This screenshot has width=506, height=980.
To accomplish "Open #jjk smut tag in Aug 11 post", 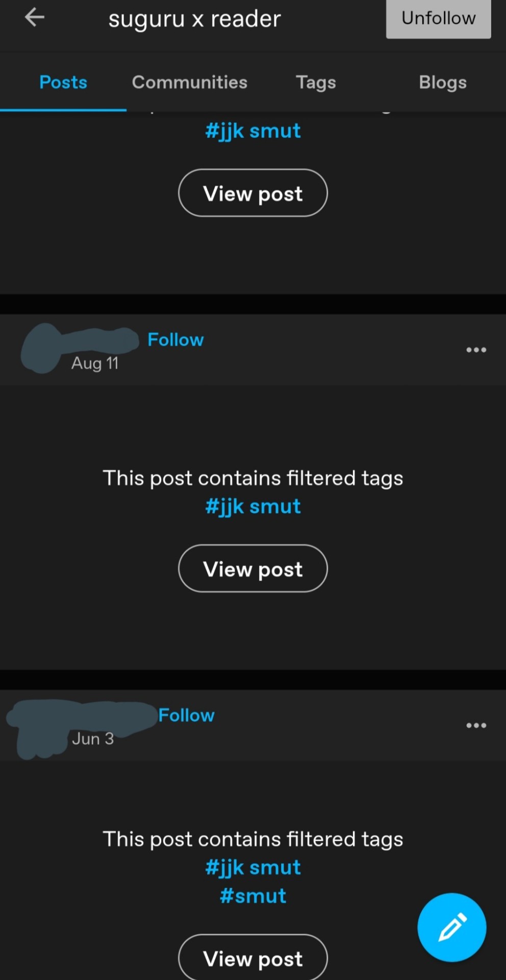I will click(x=253, y=507).
